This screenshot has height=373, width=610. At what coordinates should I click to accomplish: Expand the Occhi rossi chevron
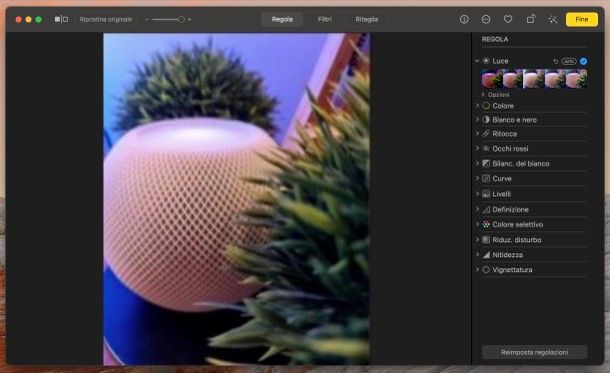point(477,148)
